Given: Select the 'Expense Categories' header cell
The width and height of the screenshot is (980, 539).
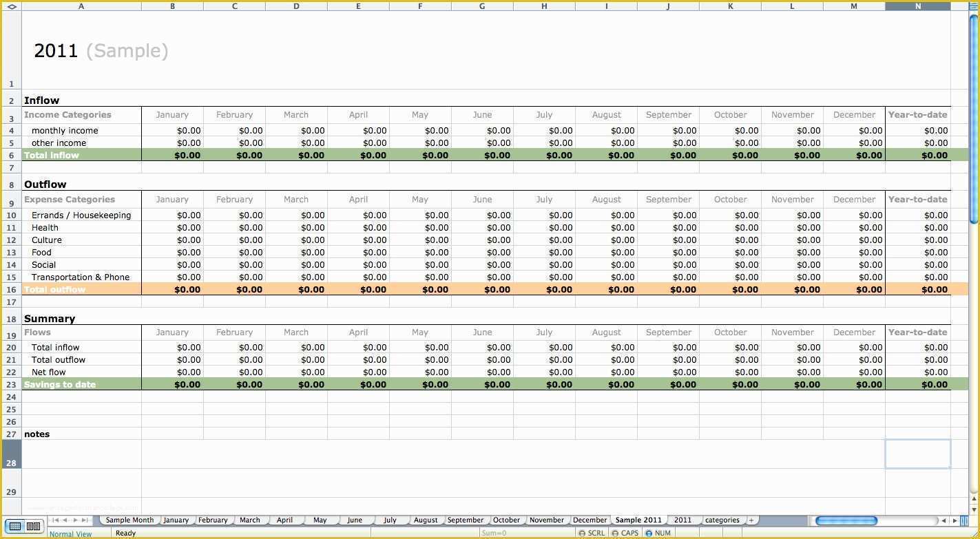Looking at the screenshot, I should (81, 200).
